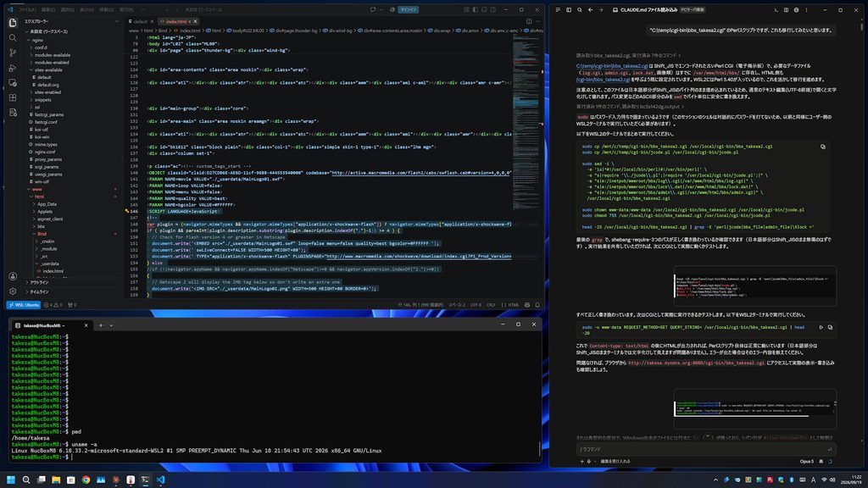Toggle the sidebar icon in the Claude window

tap(569, 10)
